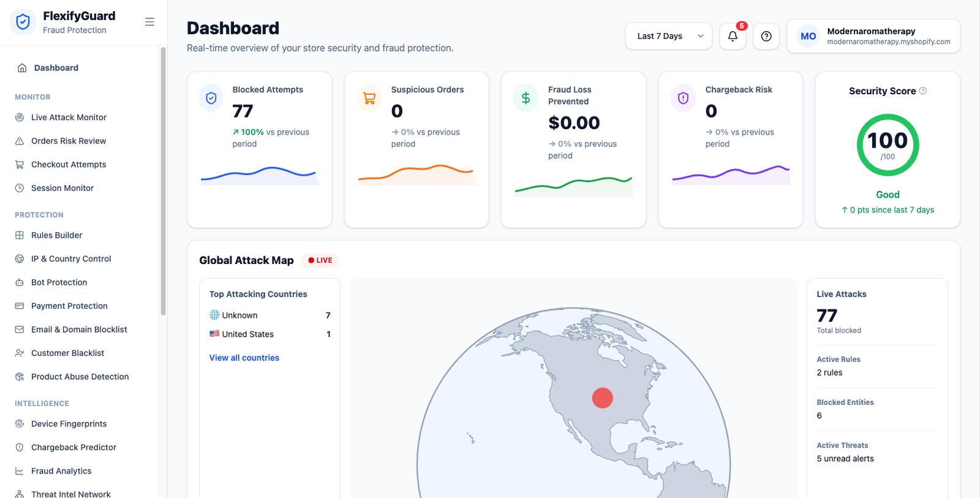Click the Rules Builder grid icon

point(20,235)
